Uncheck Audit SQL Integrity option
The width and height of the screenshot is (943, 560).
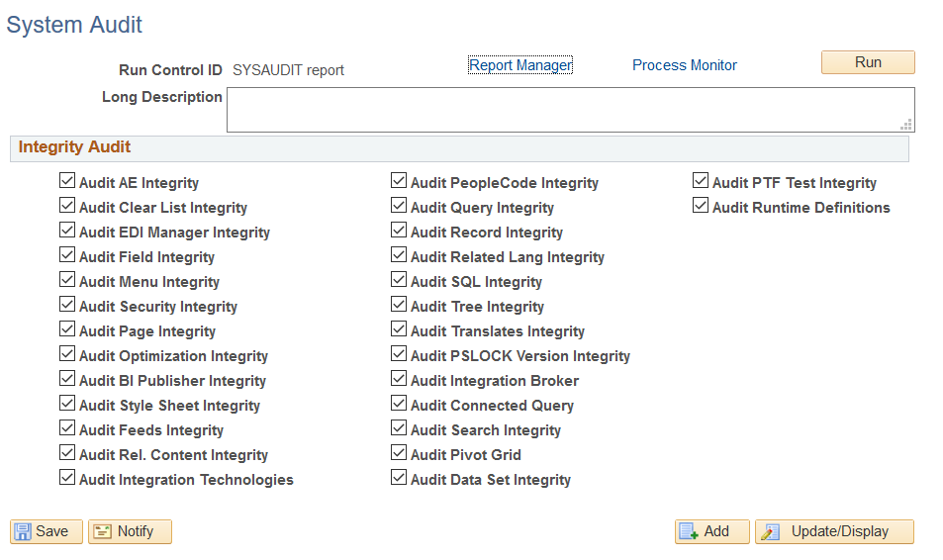point(399,280)
